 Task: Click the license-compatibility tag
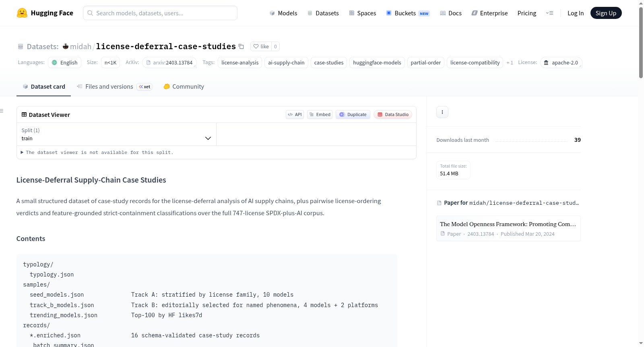pyautogui.click(x=475, y=62)
